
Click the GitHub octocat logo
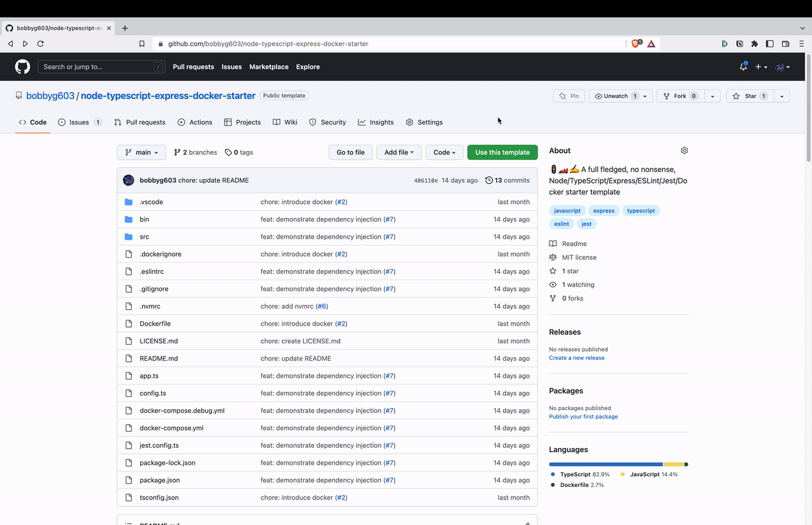pos(22,66)
